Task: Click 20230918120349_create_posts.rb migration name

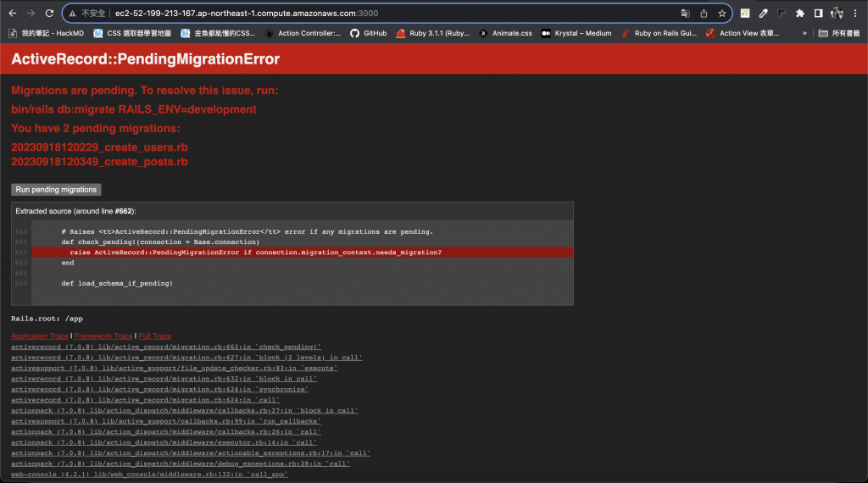Action: pos(100,162)
